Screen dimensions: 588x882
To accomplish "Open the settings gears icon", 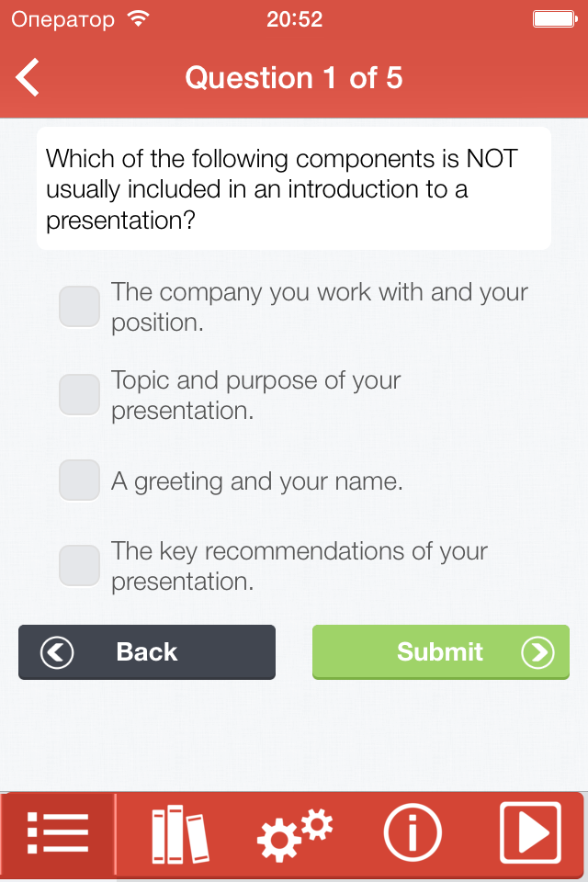I will (294, 833).
